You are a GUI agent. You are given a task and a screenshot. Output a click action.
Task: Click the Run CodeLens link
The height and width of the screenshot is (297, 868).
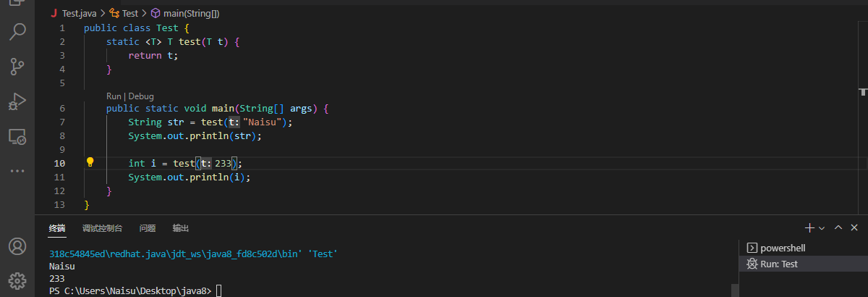(114, 96)
